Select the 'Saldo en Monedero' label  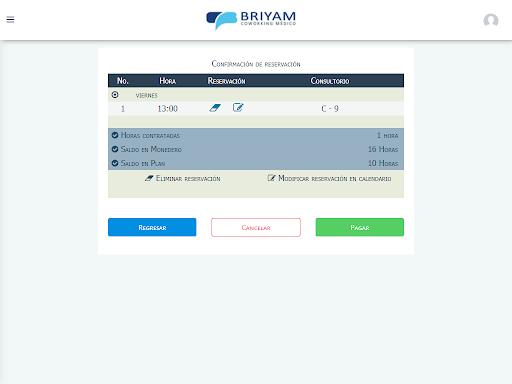point(151,149)
